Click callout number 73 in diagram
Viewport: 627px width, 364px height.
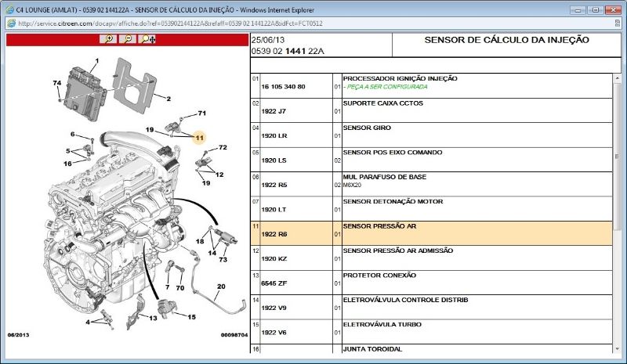223,259
